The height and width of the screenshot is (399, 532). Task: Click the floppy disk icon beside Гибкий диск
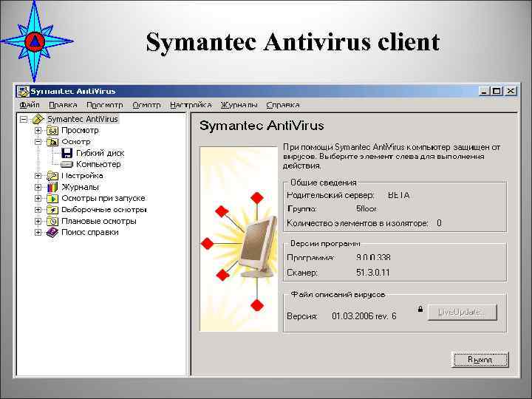tap(66, 153)
